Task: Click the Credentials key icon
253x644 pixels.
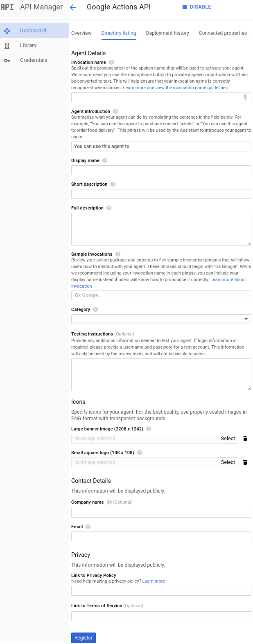Action: [7, 60]
